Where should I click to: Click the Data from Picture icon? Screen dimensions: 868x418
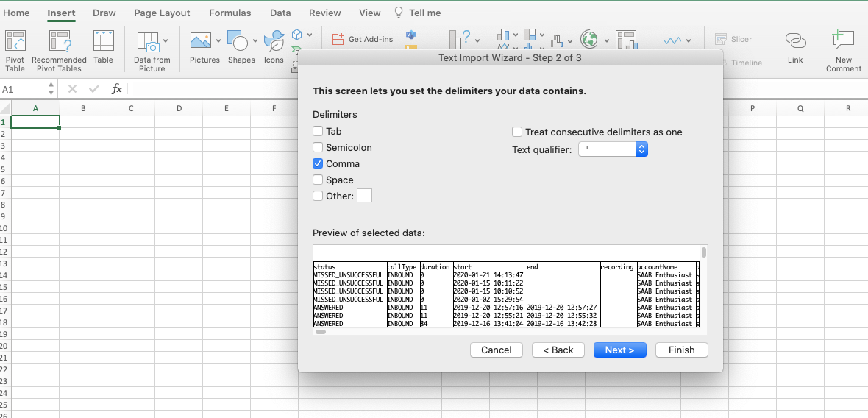tap(149, 43)
